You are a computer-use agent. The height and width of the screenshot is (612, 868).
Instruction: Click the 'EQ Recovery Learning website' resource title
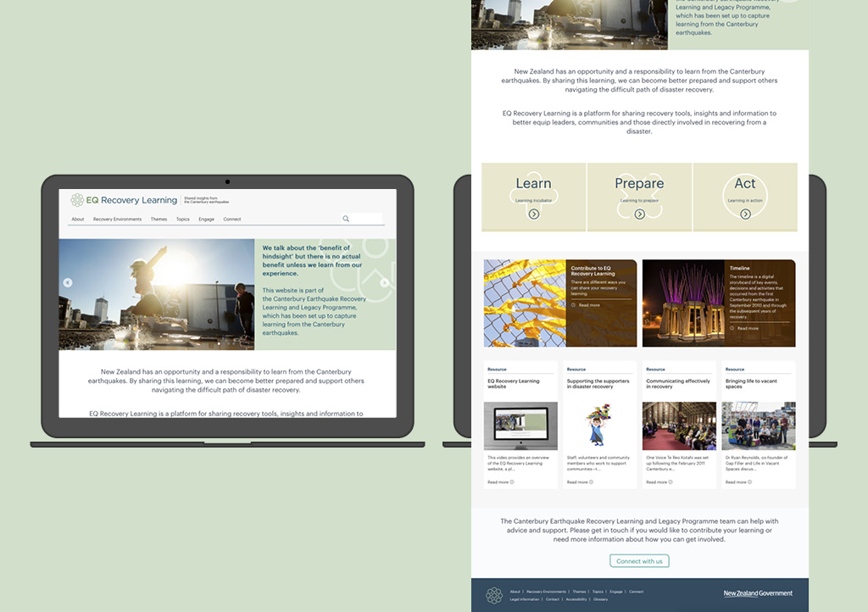tap(513, 383)
